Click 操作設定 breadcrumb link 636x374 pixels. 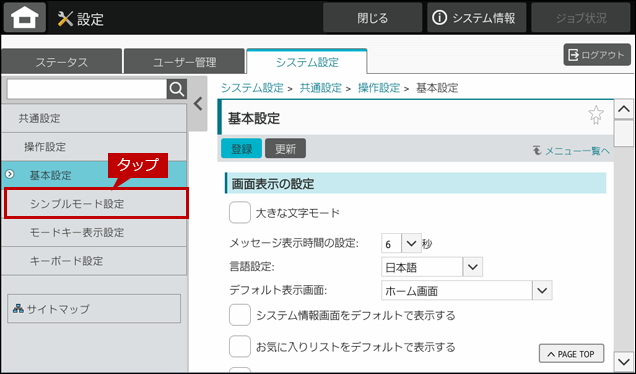tap(379, 88)
